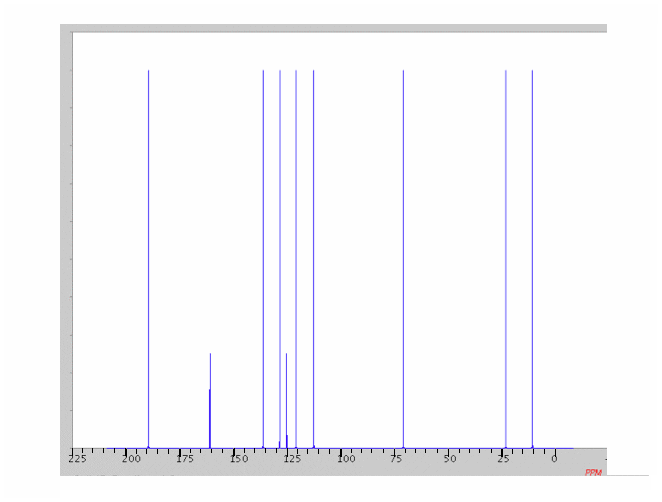This screenshot has width=662, height=502.
Task: Select the short doublet peak near 163 ppm
Action: (210, 400)
